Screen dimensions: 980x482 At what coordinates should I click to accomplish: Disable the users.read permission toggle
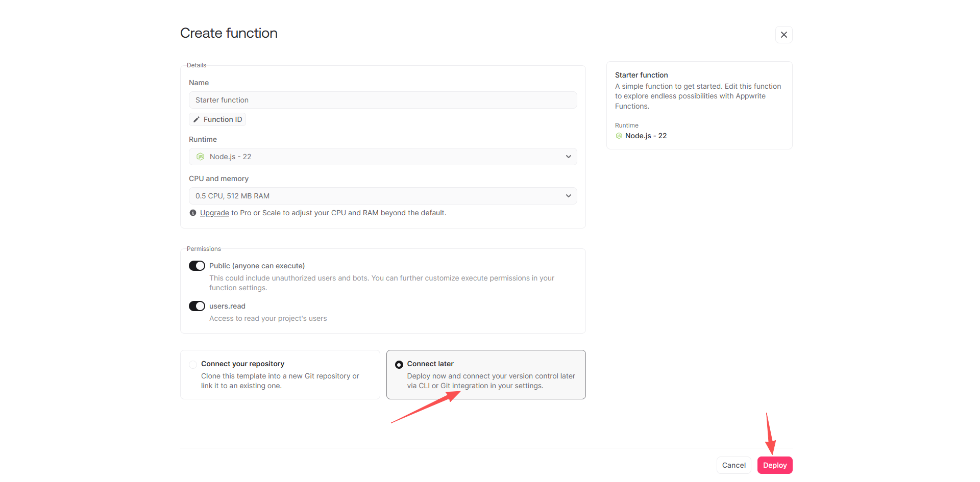[x=197, y=306]
